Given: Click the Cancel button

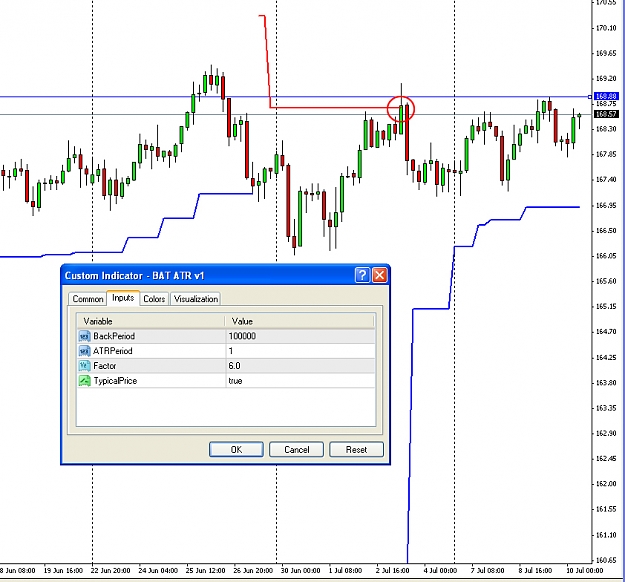Looking at the screenshot, I should pyautogui.click(x=297, y=449).
